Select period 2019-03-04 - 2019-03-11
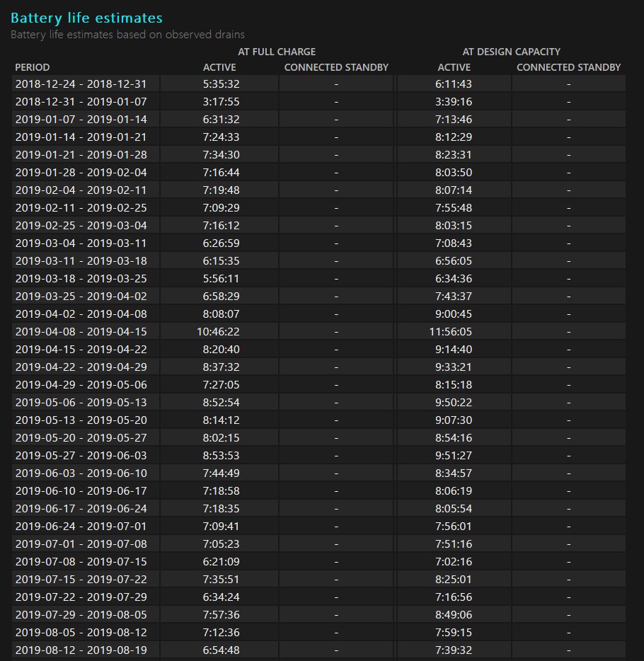The width and height of the screenshot is (644, 661). click(81, 243)
